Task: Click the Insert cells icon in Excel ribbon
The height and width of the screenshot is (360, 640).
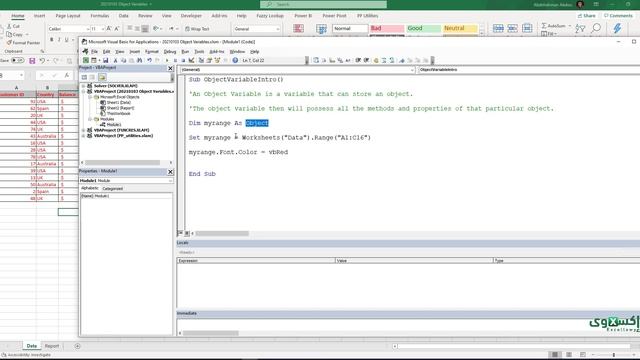Action: coord(498,28)
